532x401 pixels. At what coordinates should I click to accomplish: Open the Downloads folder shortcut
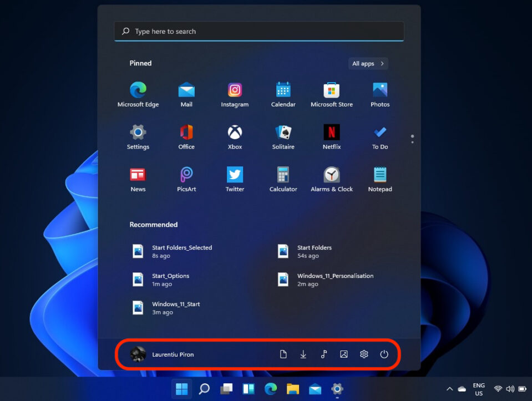tap(303, 353)
